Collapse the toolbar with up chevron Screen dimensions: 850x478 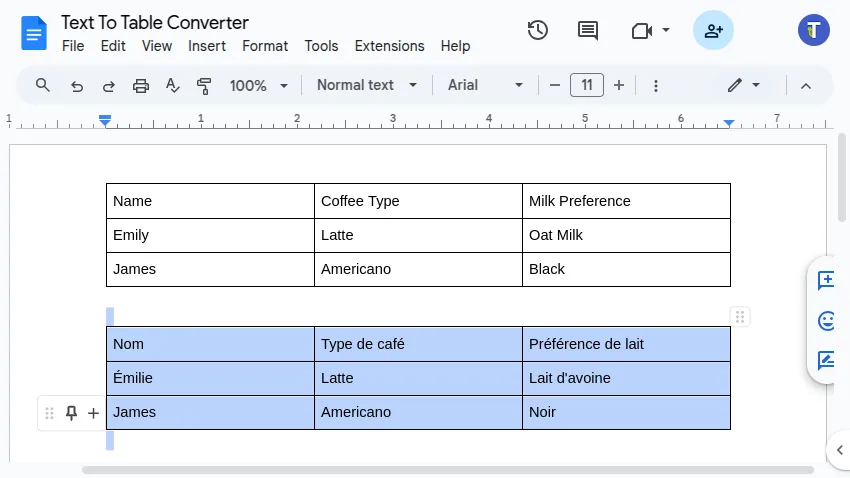click(x=806, y=86)
